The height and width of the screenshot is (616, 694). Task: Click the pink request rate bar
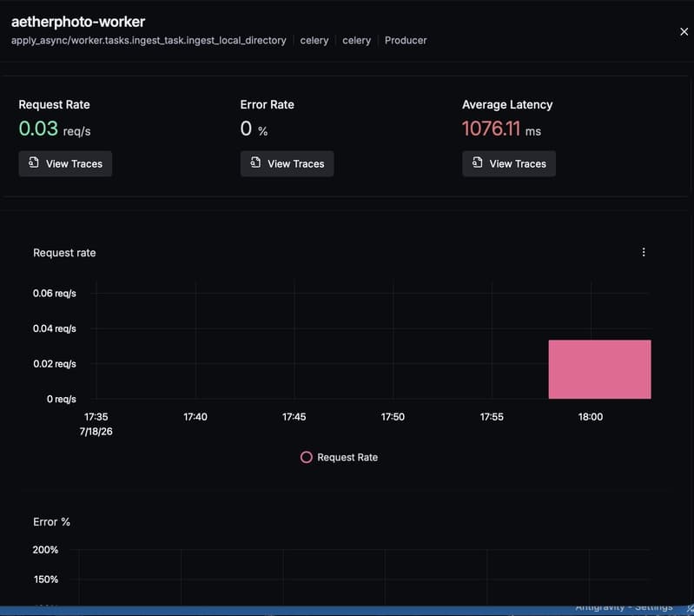pos(599,369)
